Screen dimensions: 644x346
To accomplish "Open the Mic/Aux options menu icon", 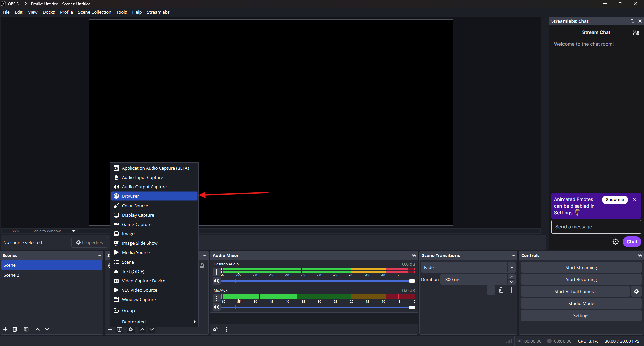I will pos(217,298).
